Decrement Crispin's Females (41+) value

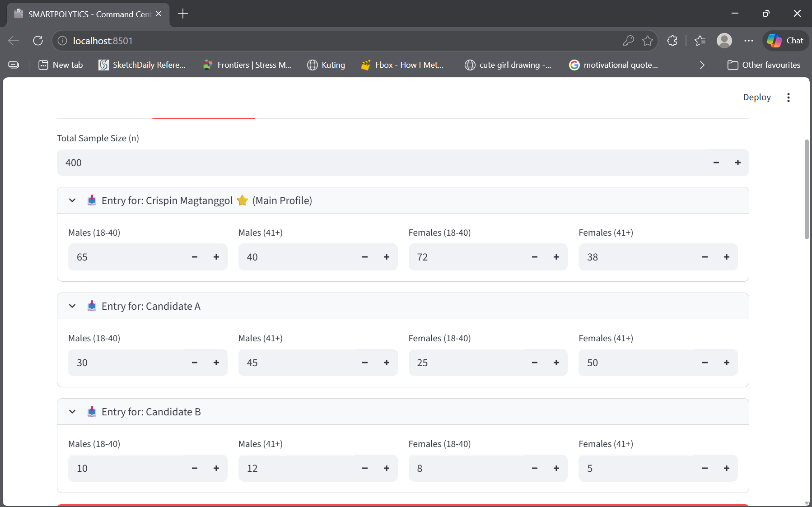point(705,257)
